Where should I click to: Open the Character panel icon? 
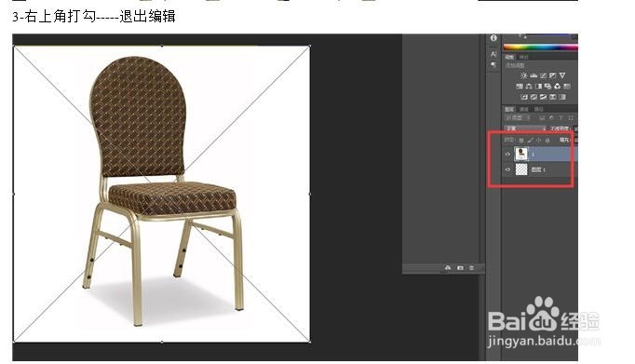coord(493,54)
